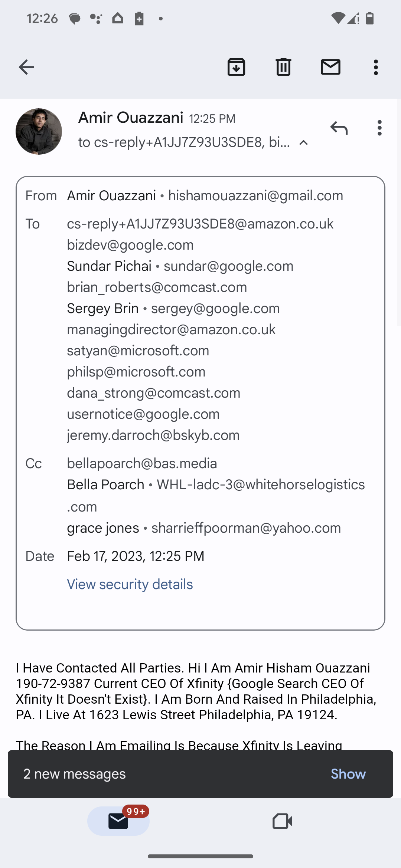Switch to the Mail tab

(118, 821)
